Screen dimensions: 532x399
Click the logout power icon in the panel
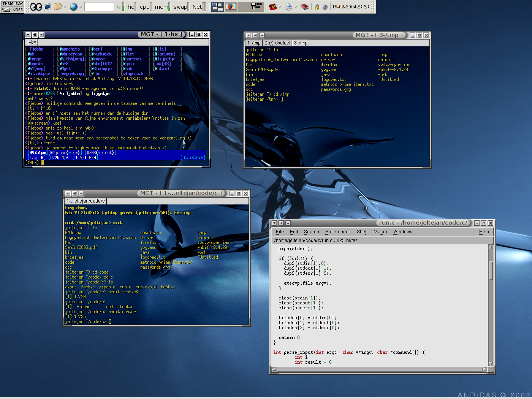coord(325,7)
